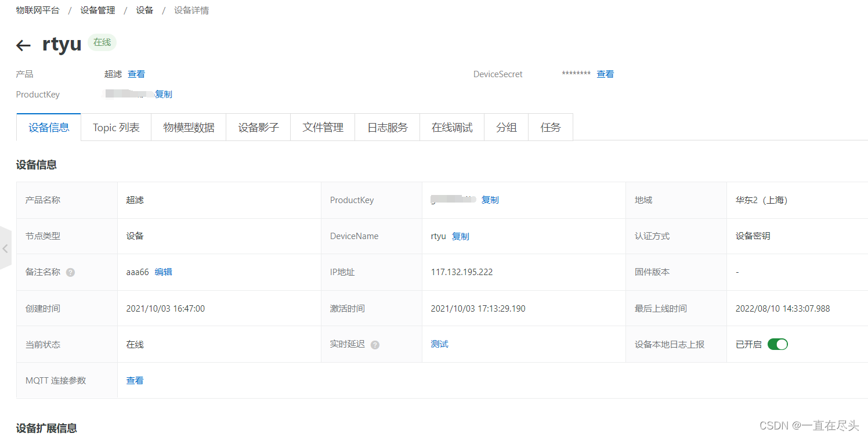Open the Topic 列表 tab
868x437 pixels.
116,127
